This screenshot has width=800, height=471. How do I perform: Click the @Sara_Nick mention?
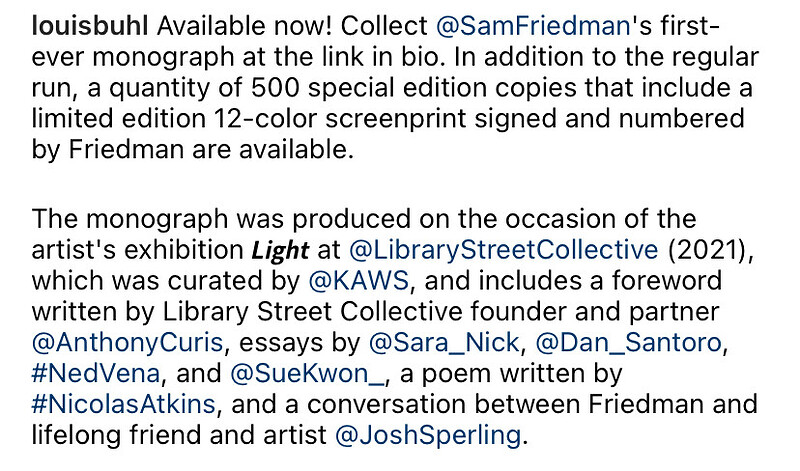[x=443, y=342]
